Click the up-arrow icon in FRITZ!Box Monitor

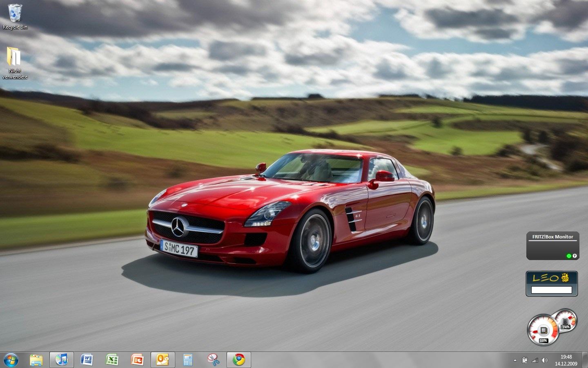click(x=575, y=256)
